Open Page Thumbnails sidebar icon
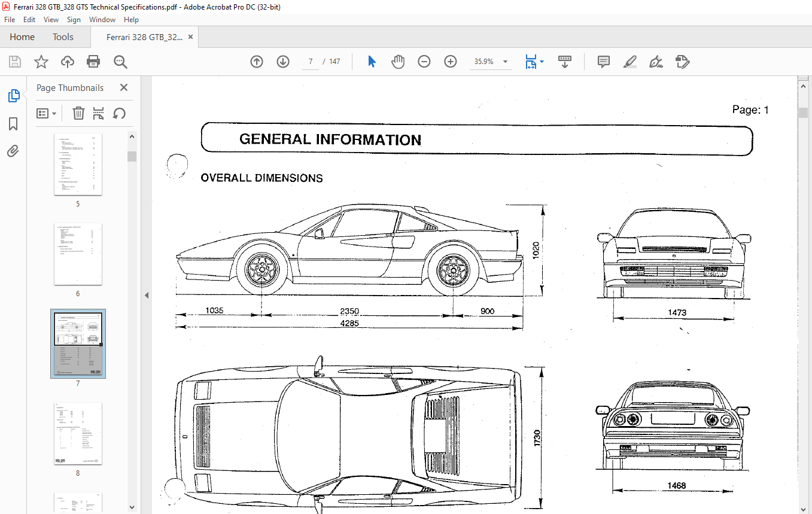Screen dimensions: 812x514 coord(13,96)
